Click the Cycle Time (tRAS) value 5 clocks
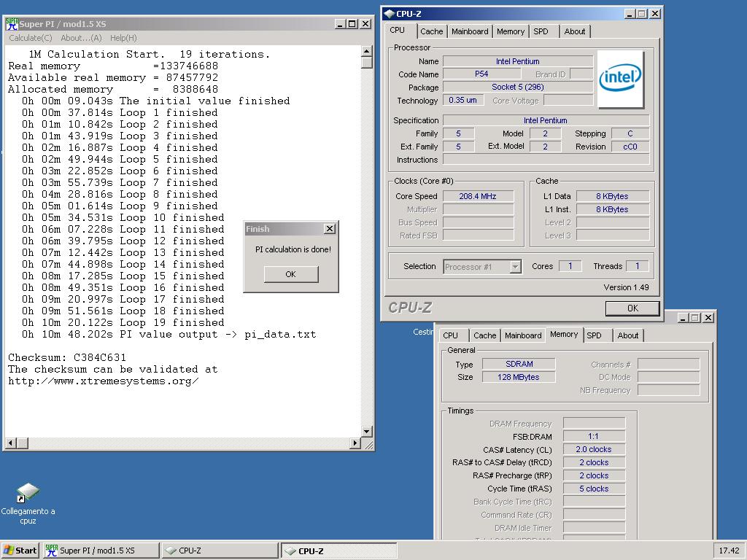747x560 pixels. pyautogui.click(x=594, y=489)
